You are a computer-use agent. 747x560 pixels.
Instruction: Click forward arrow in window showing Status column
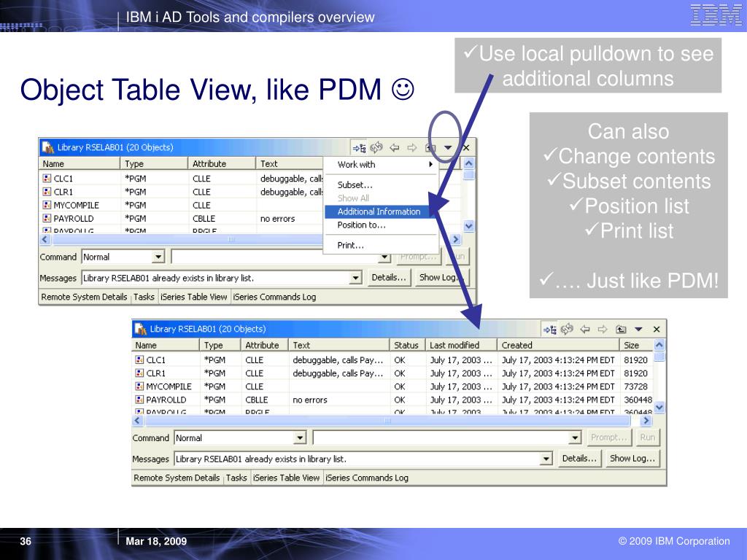click(602, 329)
